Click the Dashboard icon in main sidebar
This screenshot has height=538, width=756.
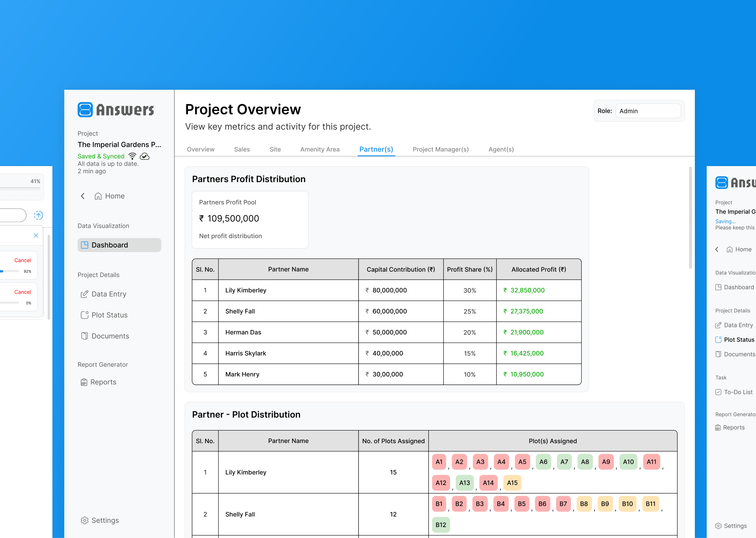[x=84, y=245]
